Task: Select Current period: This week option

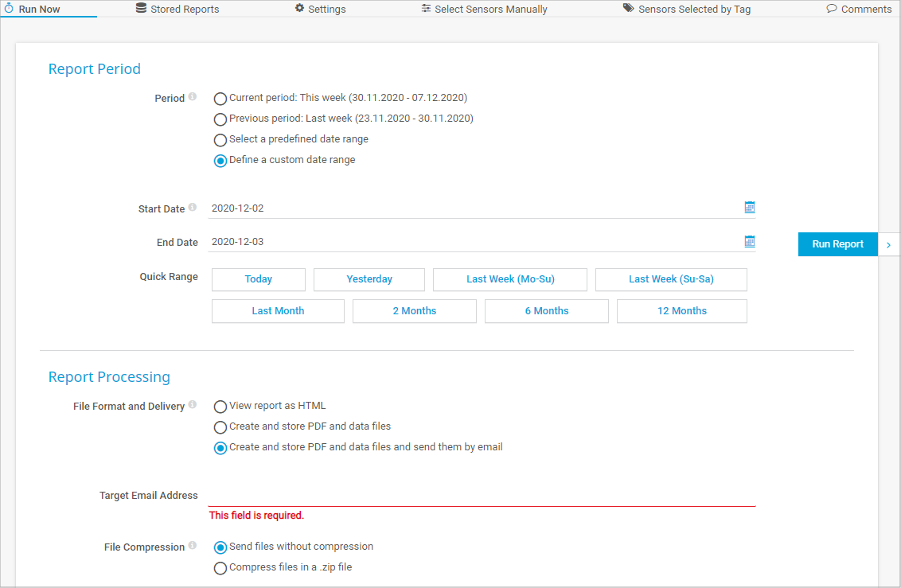Action: [220, 99]
